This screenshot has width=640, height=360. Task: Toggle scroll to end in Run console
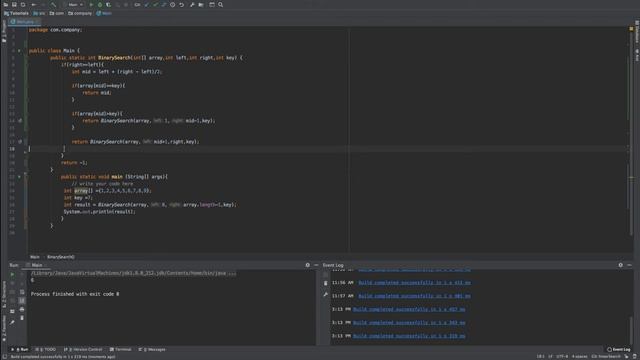pyautogui.click(x=22, y=300)
